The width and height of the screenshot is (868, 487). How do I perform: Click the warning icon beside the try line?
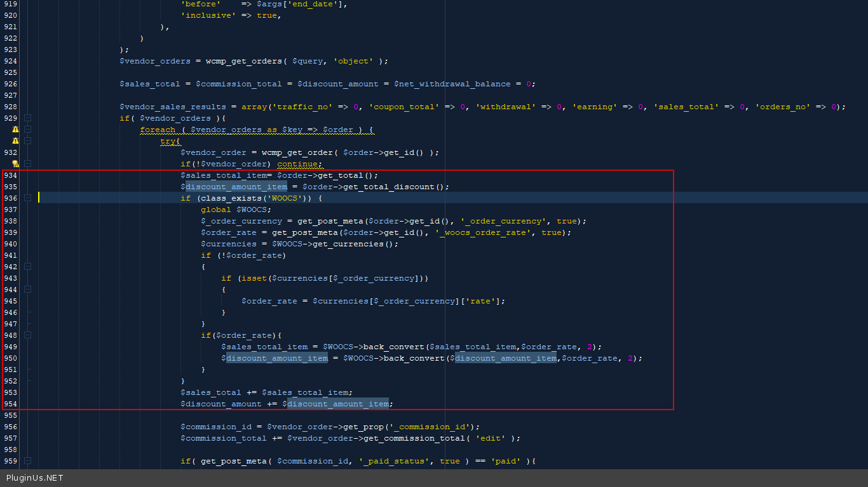15,141
